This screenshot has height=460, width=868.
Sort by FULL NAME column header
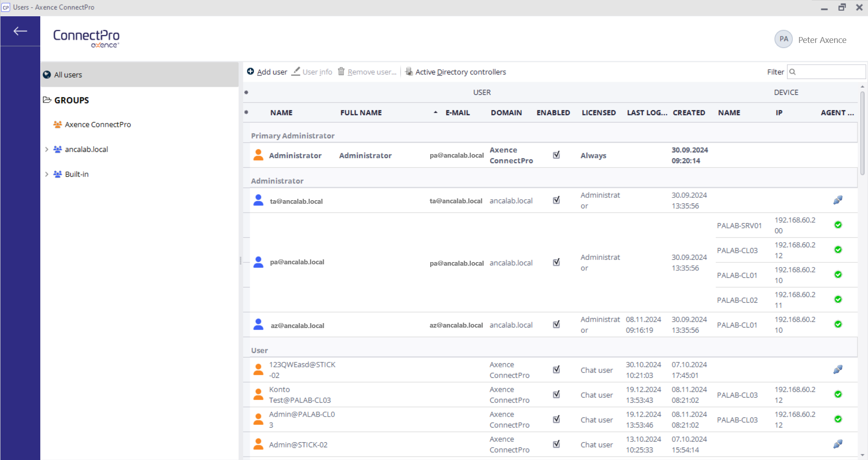[x=361, y=113]
